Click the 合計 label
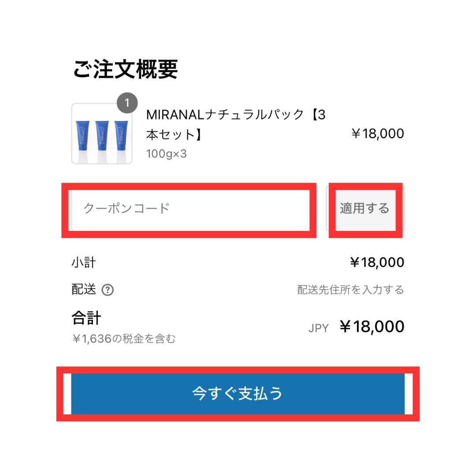This screenshot has width=476, height=476. pos(86,318)
